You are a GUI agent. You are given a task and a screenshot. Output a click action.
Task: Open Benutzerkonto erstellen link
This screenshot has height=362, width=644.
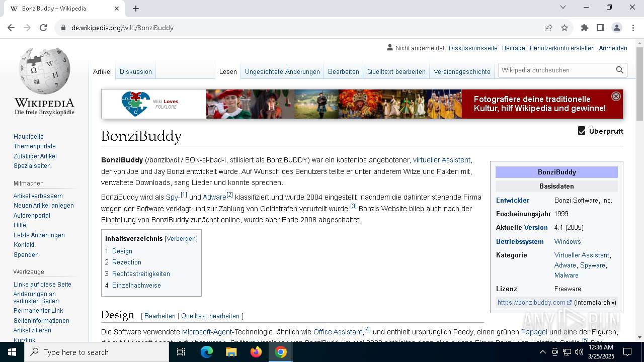(x=562, y=48)
